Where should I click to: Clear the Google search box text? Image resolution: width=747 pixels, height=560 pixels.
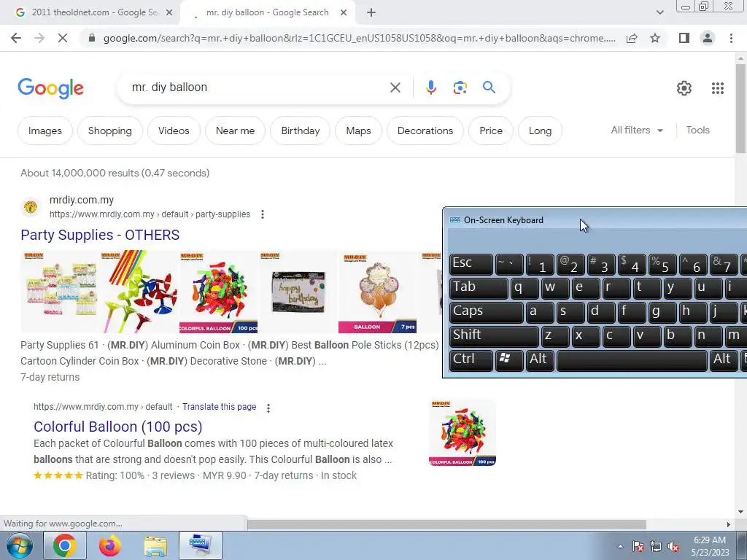coord(395,87)
